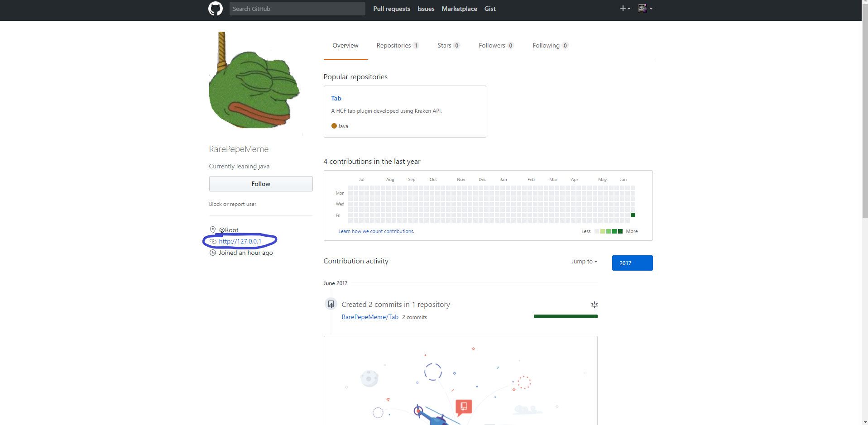868x425 pixels.
Task: Click the 4 contributions in the last year heading
Action: [x=372, y=162]
